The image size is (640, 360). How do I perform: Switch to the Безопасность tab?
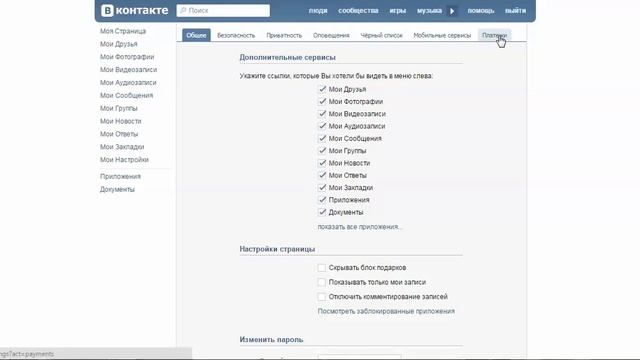(236, 36)
